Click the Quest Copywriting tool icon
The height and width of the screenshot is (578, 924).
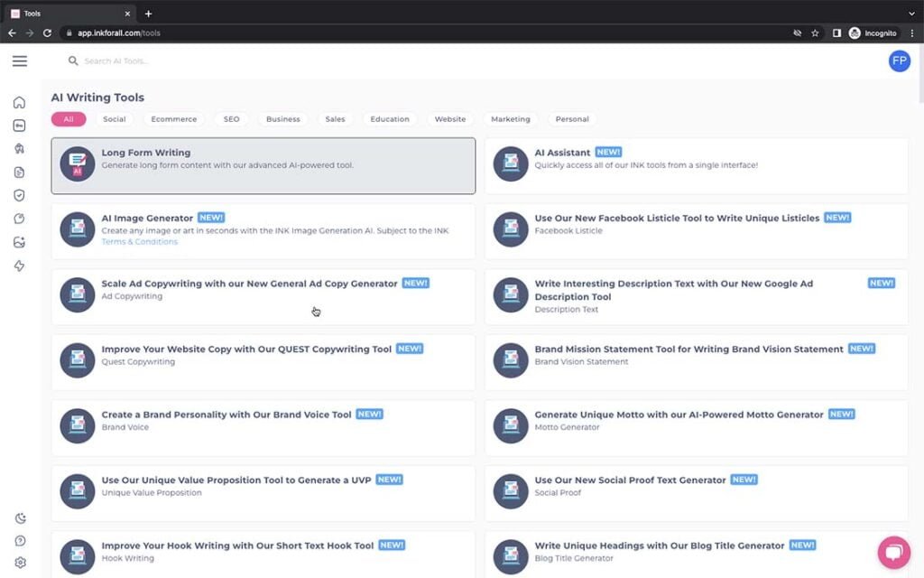(78, 360)
